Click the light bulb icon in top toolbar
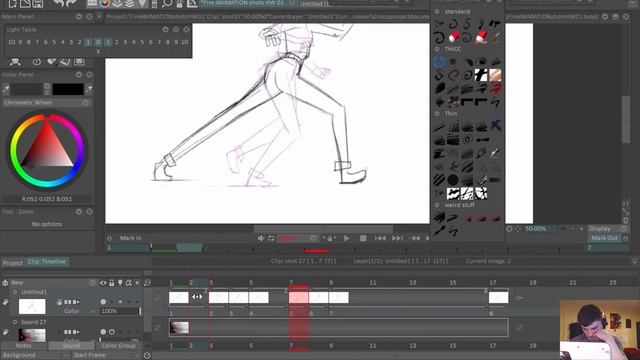Image resolution: width=640 pixels, height=360 pixels. 142,4
